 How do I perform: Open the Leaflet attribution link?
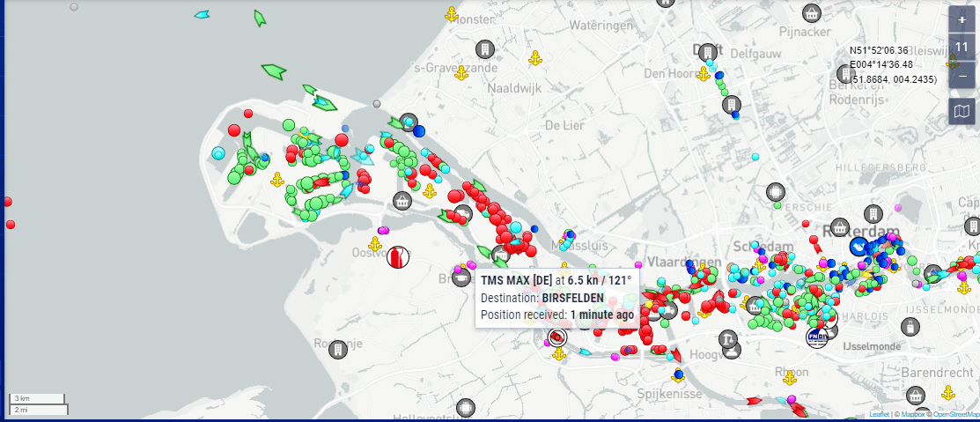coord(878,414)
